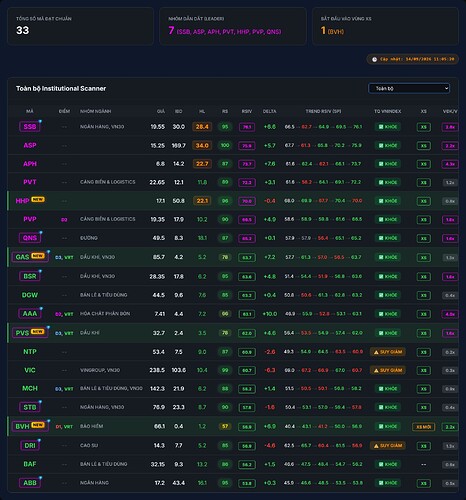Viewport: 466px width, 500px height.
Task: Click the highlighted HL value 34.0 for ASP
Action: 202,145
